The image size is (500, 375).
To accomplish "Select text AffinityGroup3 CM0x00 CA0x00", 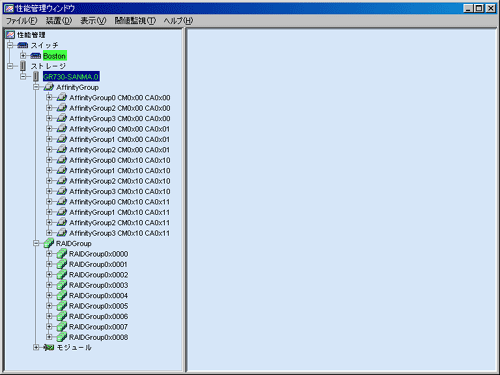I will pyautogui.click(x=120, y=118).
